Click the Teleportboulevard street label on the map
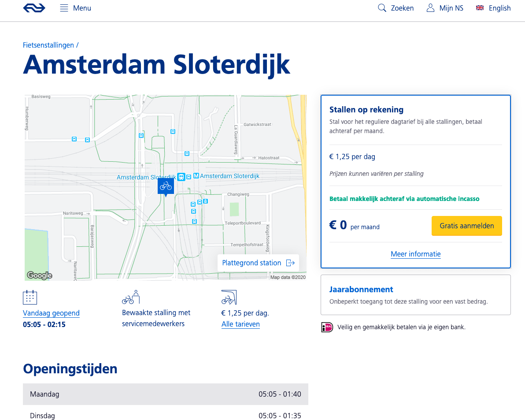 point(243,223)
